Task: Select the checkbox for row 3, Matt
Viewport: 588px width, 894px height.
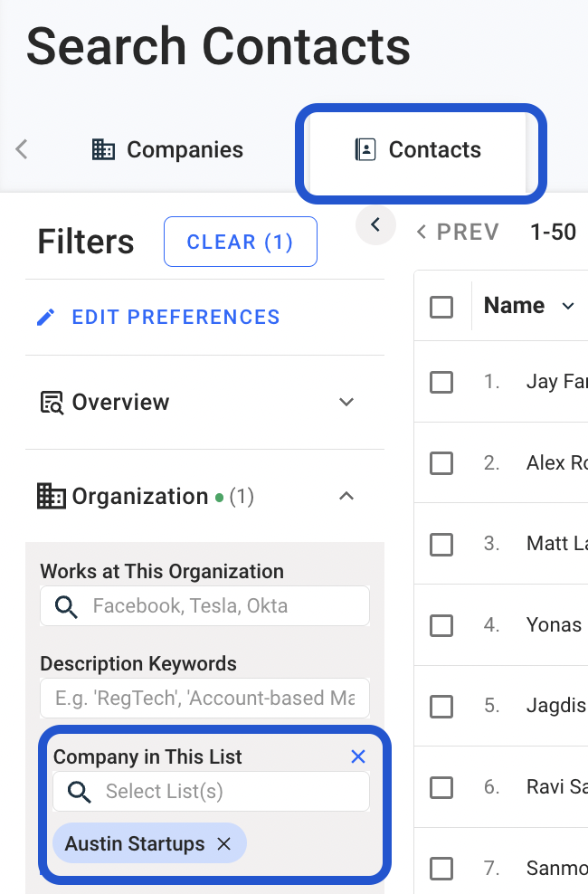Action: pos(441,544)
